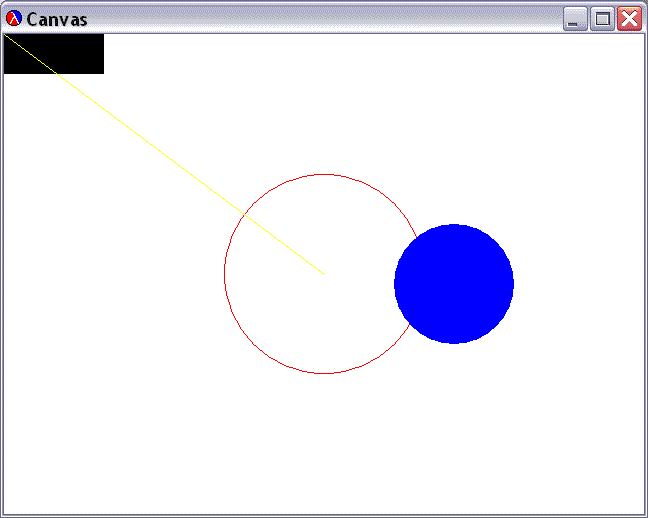Click the blue circle's left edge overlapping red circle

396,284
